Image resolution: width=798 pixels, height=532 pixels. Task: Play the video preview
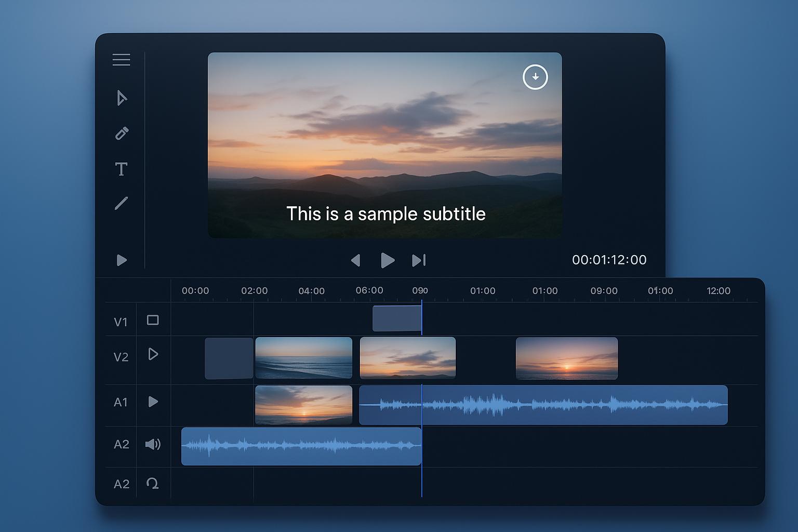(x=388, y=260)
